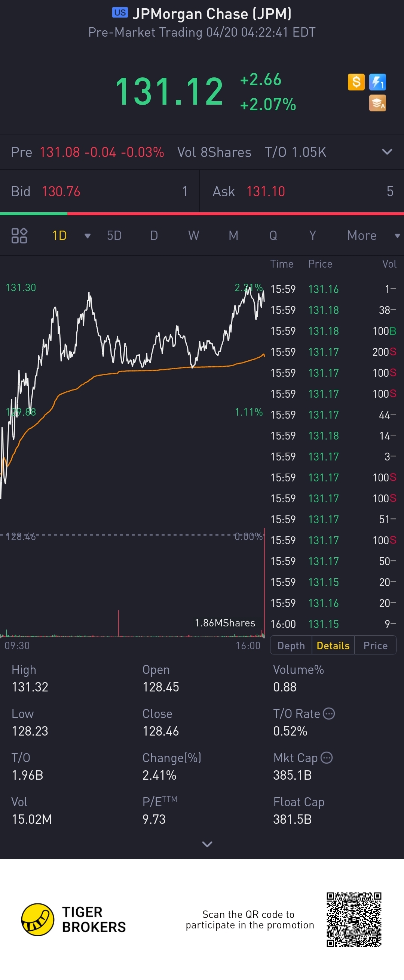
Task: Tap the blue lightning bolt icon
Action: [377, 82]
